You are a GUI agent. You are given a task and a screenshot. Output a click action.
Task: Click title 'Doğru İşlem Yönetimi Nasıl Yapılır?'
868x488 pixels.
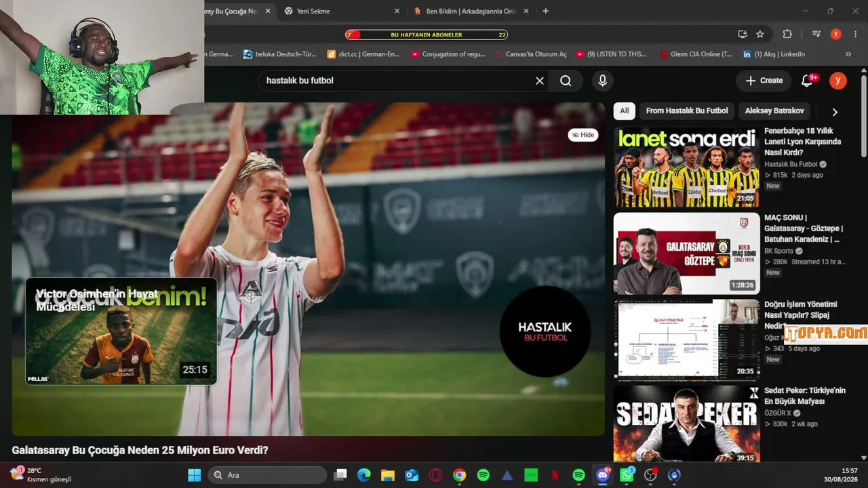point(801,315)
